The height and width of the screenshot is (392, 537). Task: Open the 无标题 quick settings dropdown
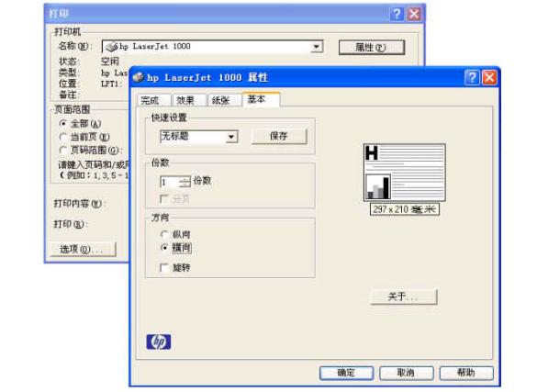point(231,137)
